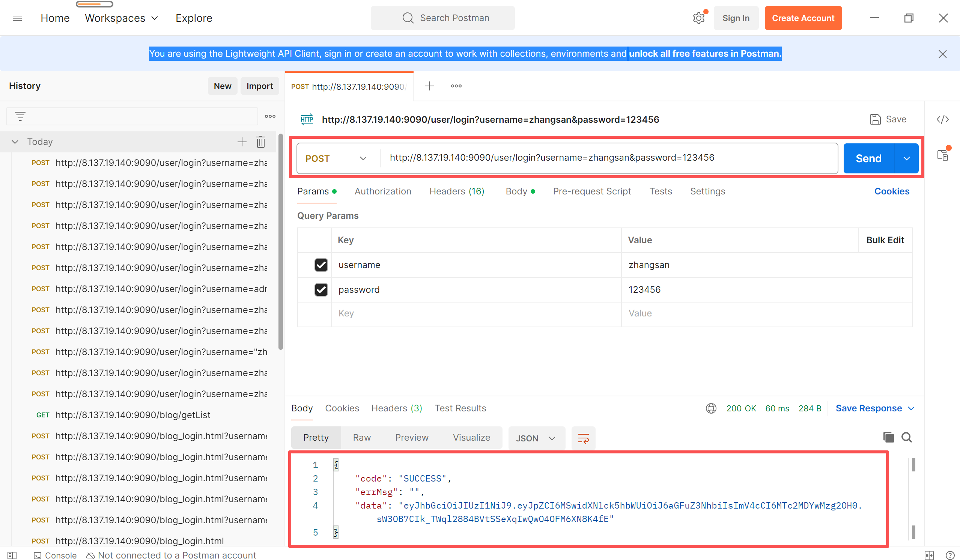Copy response using the copy icon
960x560 pixels.
[x=888, y=437]
